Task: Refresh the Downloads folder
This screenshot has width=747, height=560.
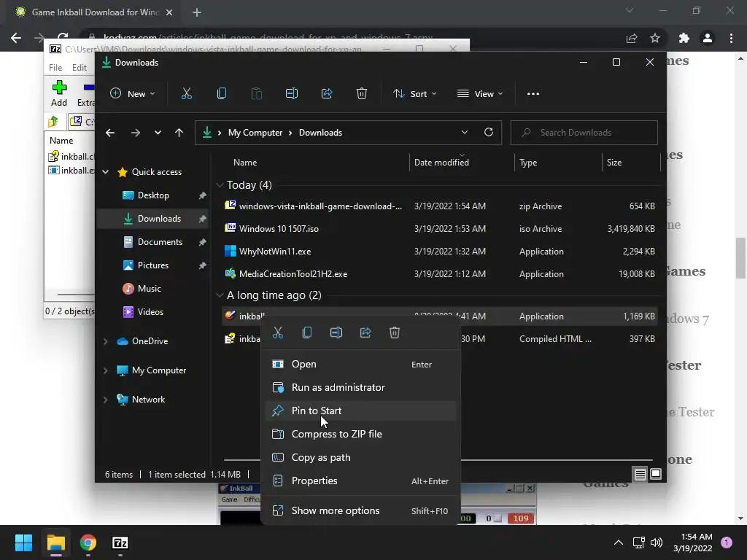Action: [489, 133]
